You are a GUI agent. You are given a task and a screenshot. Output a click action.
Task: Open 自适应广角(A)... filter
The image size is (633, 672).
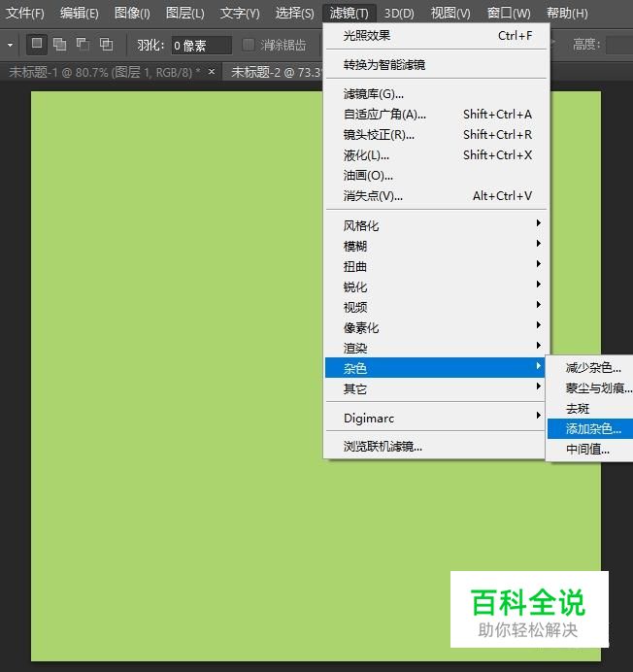coord(435,115)
